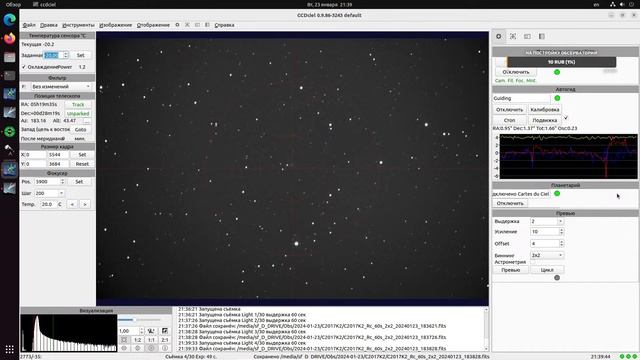Click the green circular arrows dock icon
Screen dimensions: 640x360
pyautogui.click(x=9, y=131)
